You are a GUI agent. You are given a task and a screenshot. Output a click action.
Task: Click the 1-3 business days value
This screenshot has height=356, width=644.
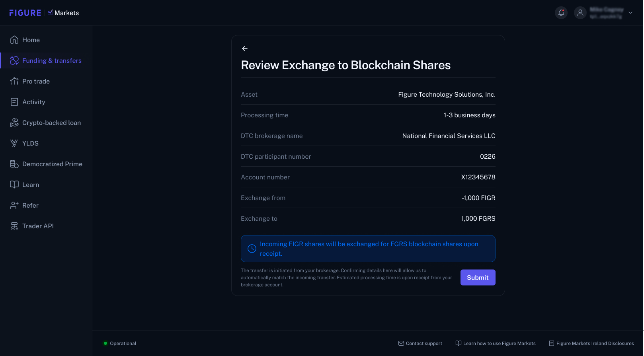pos(469,115)
